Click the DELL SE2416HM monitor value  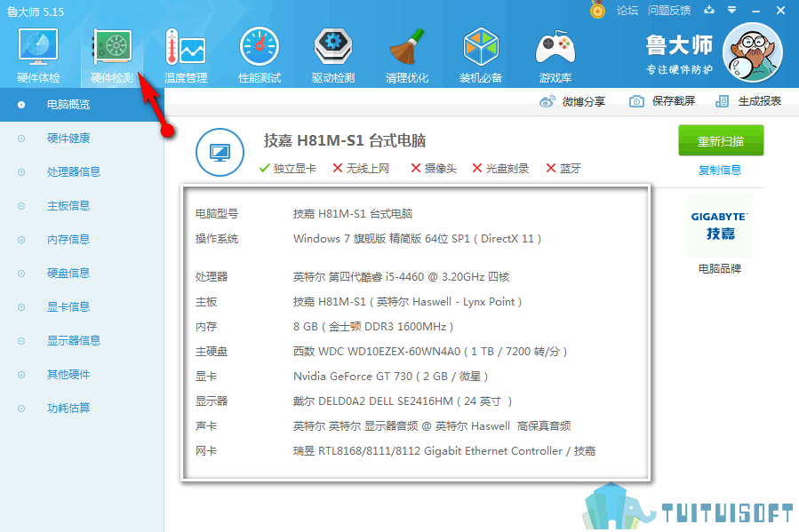[402, 401]
